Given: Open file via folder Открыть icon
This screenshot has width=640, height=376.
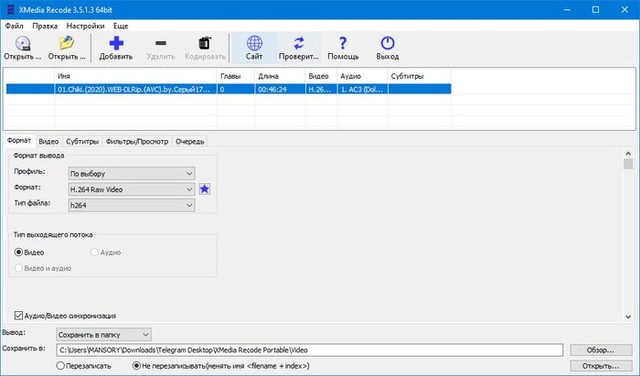Looking at the screenshot, I should [x=67, y=43].
